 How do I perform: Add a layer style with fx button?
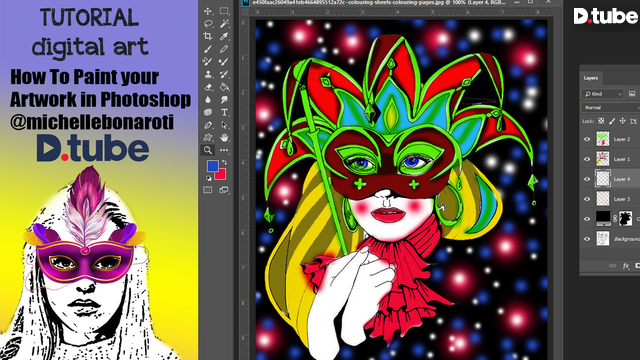[626, 266]
